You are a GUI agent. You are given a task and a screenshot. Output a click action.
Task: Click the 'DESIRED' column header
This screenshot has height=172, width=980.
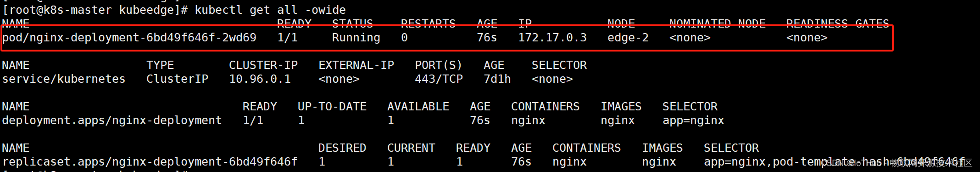(342, 148)
